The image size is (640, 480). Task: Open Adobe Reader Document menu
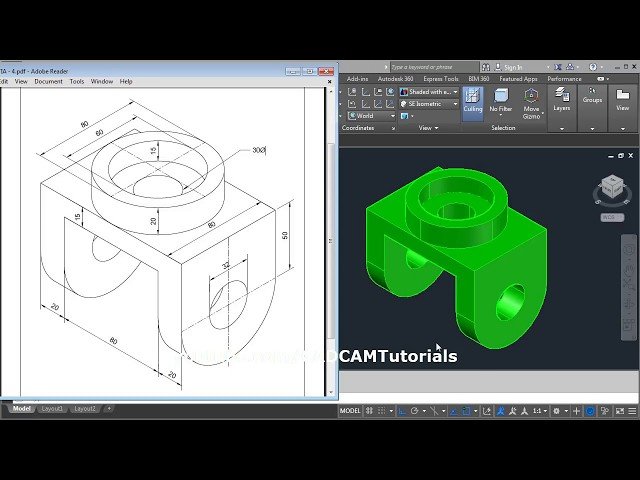(49, 82)
